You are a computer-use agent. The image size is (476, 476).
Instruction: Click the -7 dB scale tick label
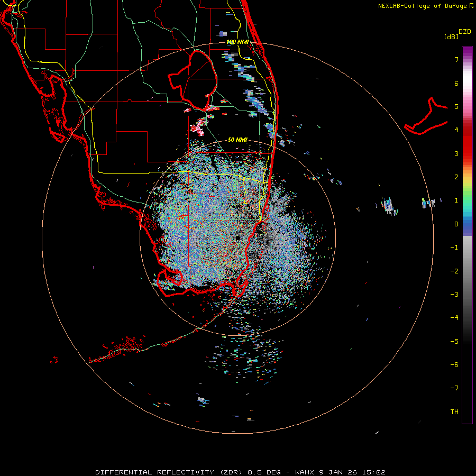click(x=454, y=388)
